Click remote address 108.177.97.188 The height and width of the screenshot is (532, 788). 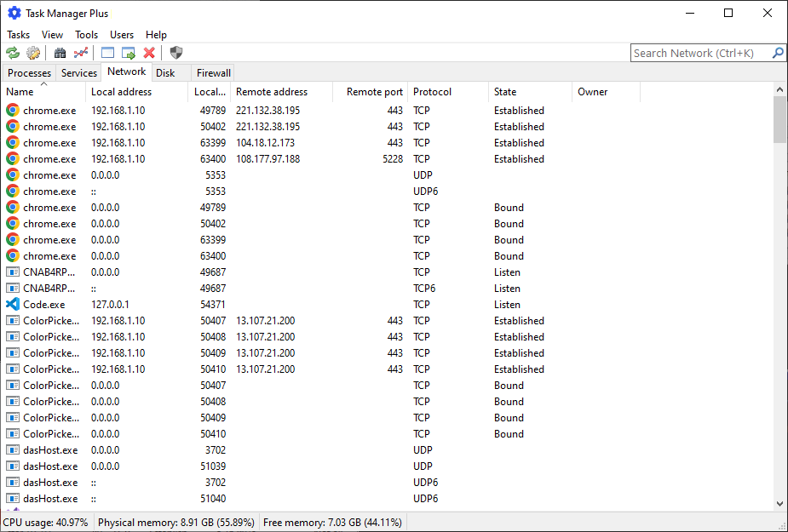click(x=267, y=158)
